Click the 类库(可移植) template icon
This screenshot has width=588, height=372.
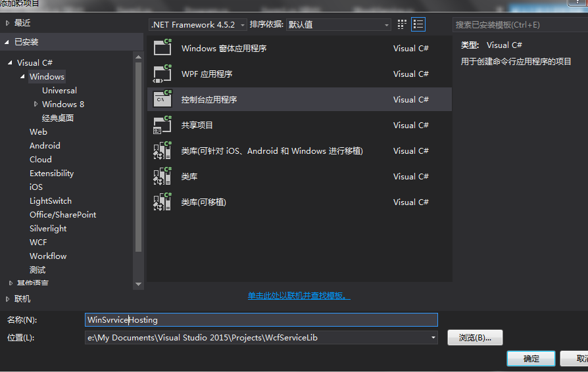click(162, 202)
